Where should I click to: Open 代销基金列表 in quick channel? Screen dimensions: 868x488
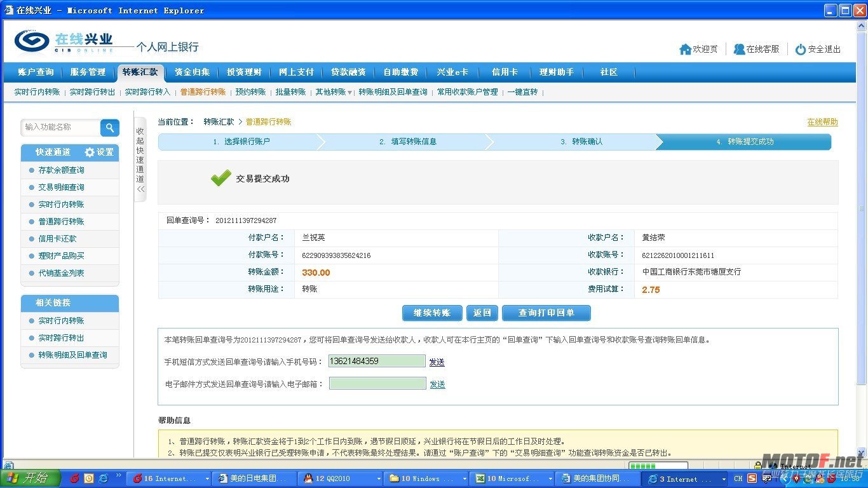[x=61, y=273]
